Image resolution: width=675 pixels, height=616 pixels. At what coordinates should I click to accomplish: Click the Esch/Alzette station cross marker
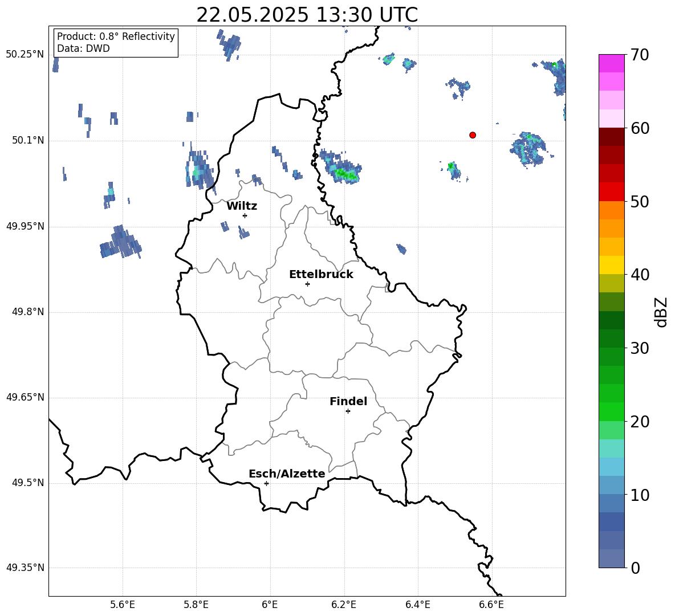coord(266,483)
